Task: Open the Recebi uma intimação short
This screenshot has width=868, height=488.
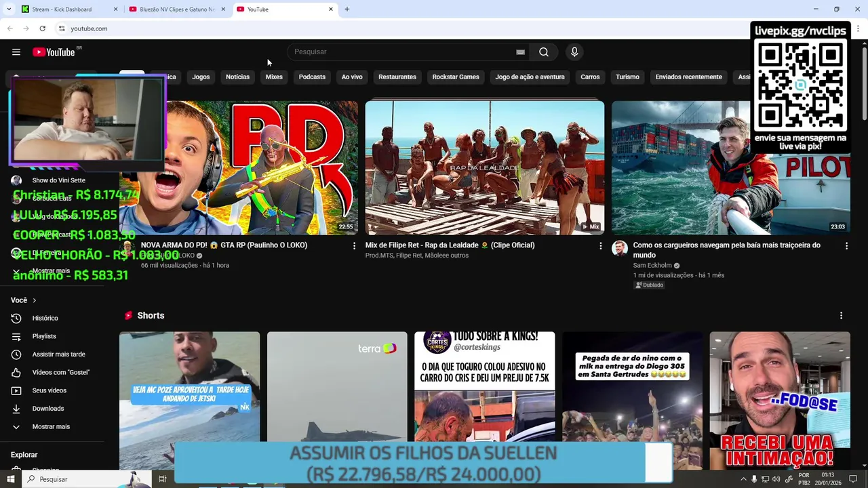Action: tap(780, 400)
